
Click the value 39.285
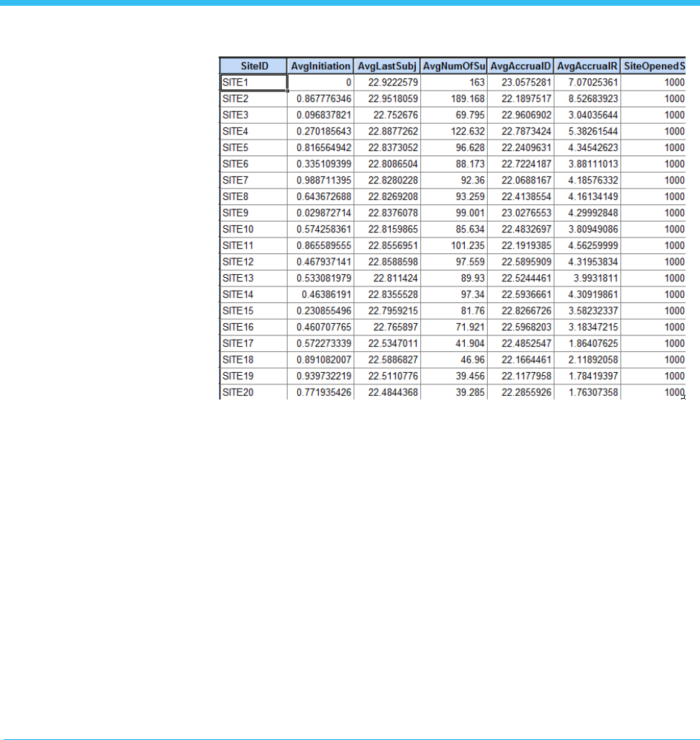click(x=471, y=392)
